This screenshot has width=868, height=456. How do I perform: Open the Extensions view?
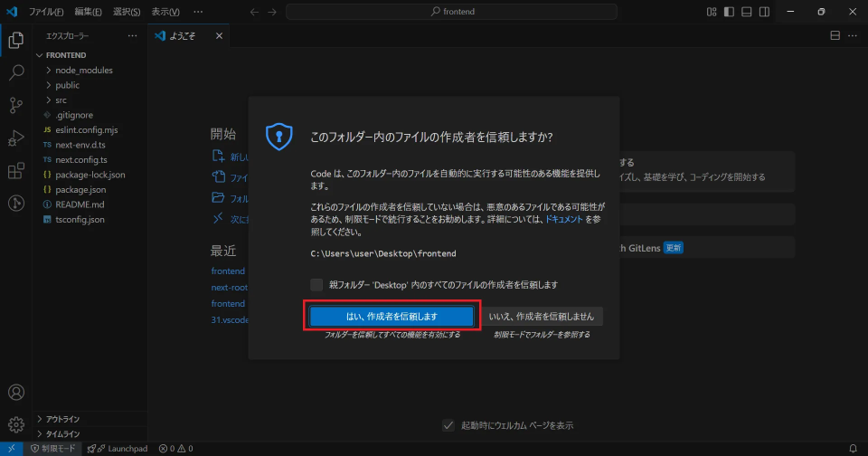(16, 171)
